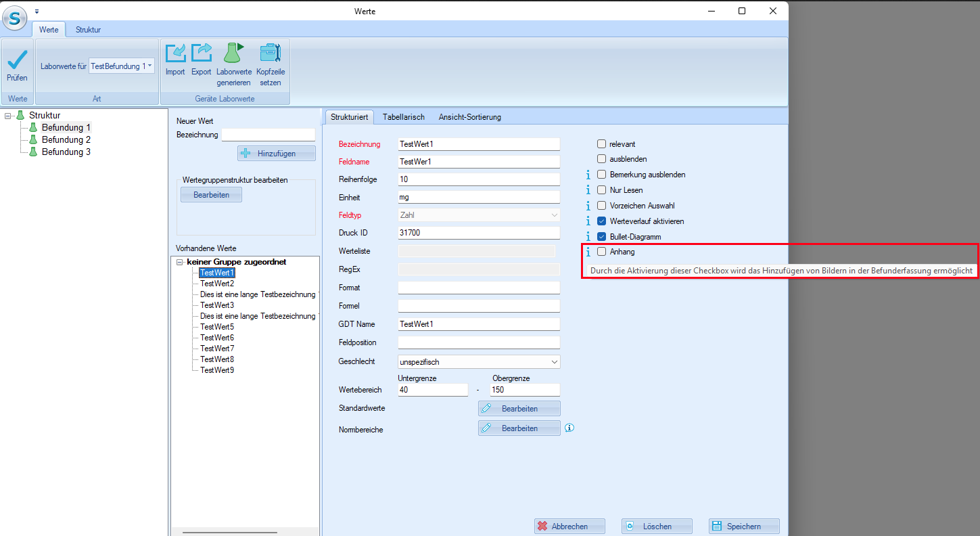
Task: Click the flask icon of Befundung 1
Action: (32, 127)
